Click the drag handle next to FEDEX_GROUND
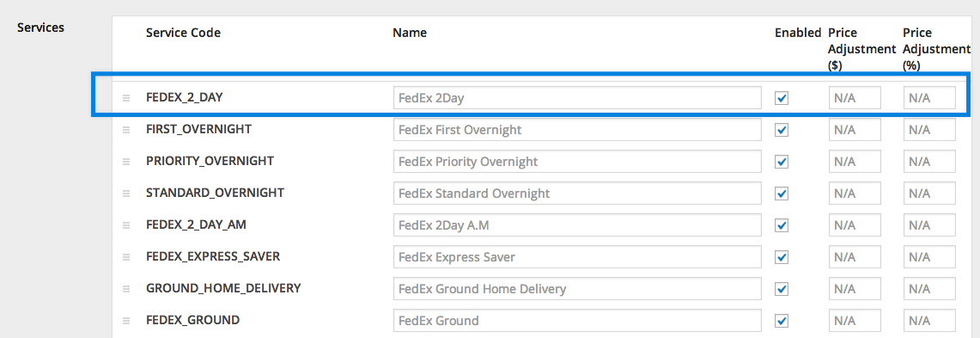This screenshot has width=980, height=338. 126,321
